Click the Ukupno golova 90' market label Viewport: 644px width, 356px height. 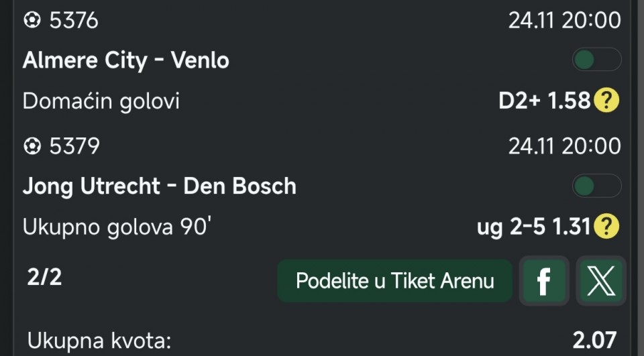(117, 227)
